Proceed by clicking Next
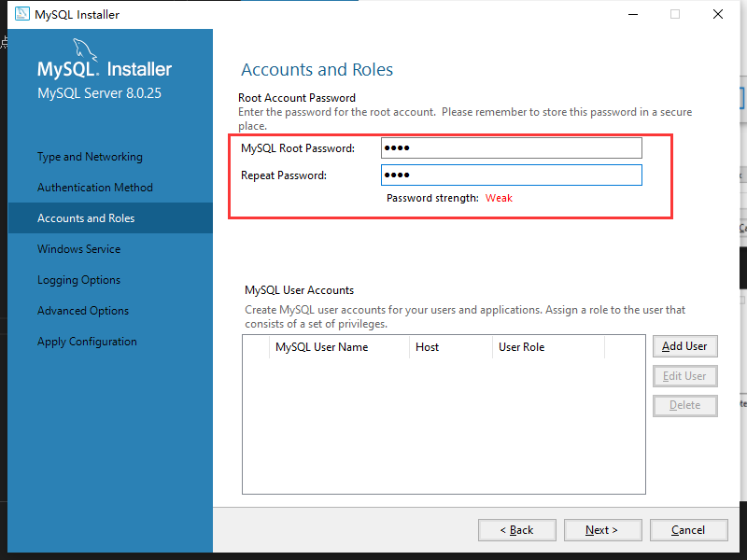The image size is (747, 560). pyautogui.click(x=602, y=530)
